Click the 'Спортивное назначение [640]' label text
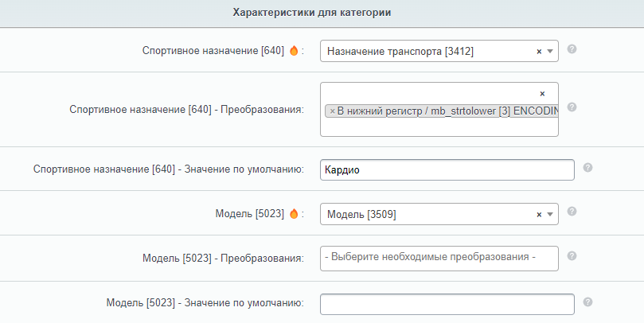This screenshot has width=644, height=323. (213, 50)
